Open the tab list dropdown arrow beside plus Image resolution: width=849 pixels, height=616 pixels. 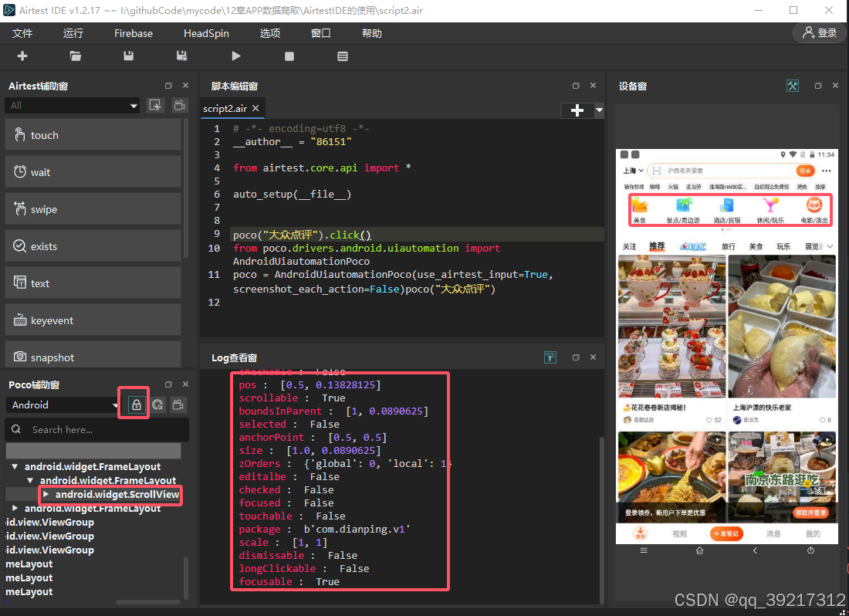tap(599, 110)
